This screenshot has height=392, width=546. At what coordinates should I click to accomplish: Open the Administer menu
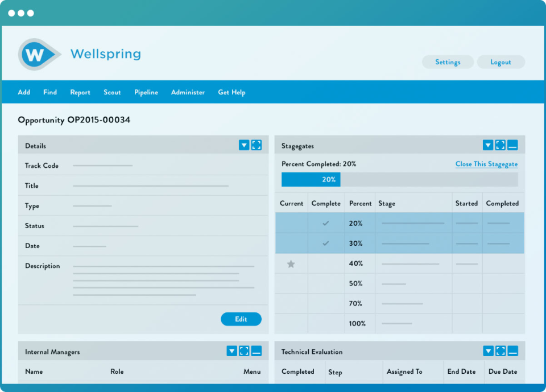coord(188,92)
